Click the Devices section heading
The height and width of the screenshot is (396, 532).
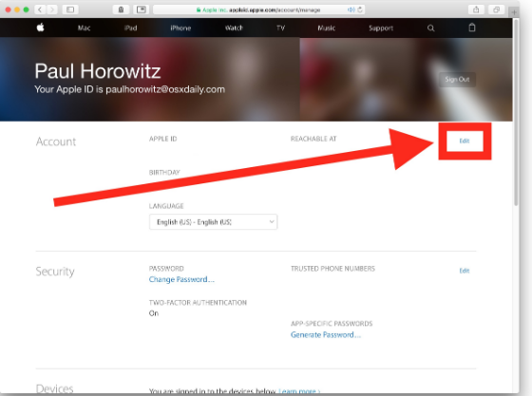pos(55,389)
